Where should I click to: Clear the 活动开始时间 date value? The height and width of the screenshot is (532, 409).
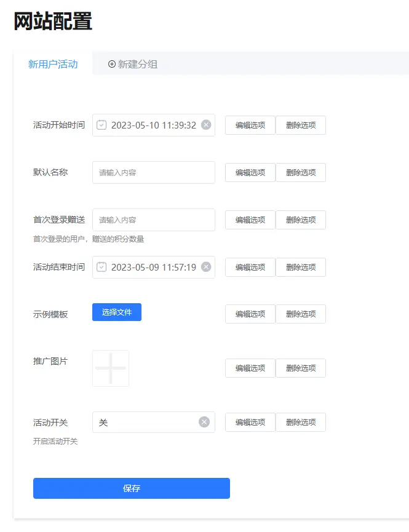[x=206, y=125]
